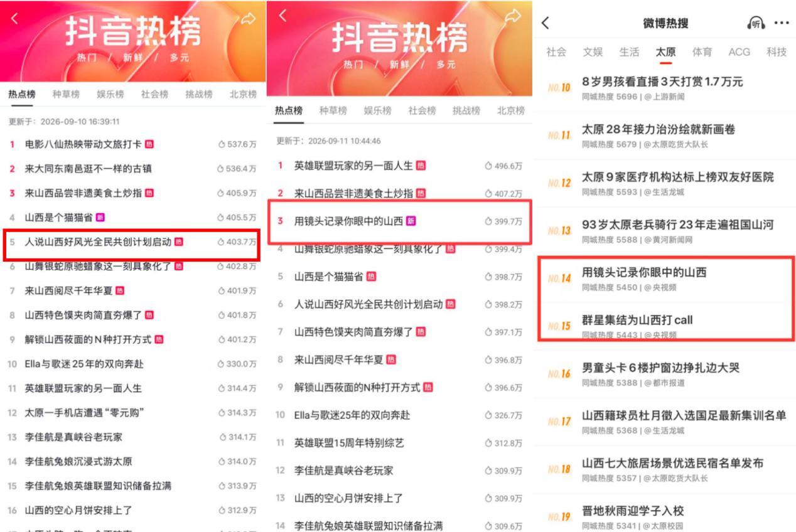Viewport: 796px width, 532px height.
Task: Tap share arrow on first Douyin panel
Action: 249,19
